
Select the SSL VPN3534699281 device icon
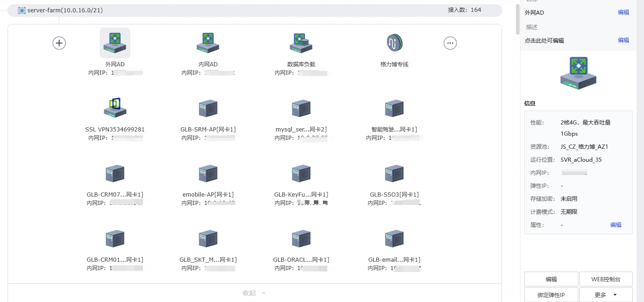point(115,108)
